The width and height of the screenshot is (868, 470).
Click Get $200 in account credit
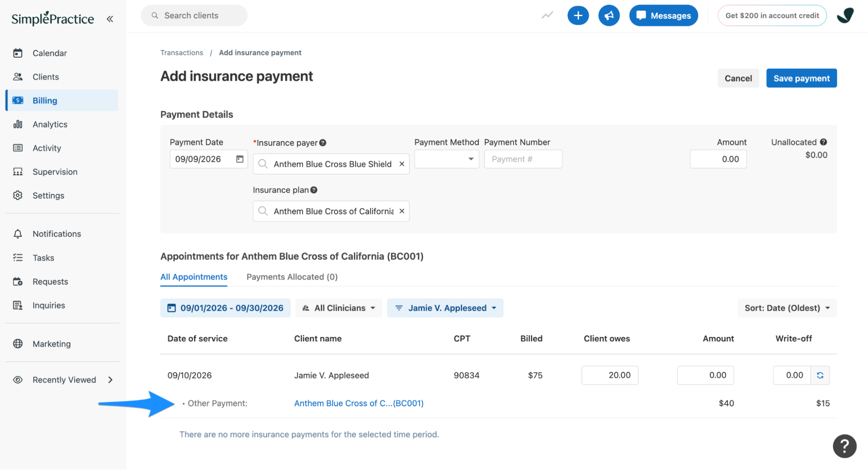click(x=772, y=16)
